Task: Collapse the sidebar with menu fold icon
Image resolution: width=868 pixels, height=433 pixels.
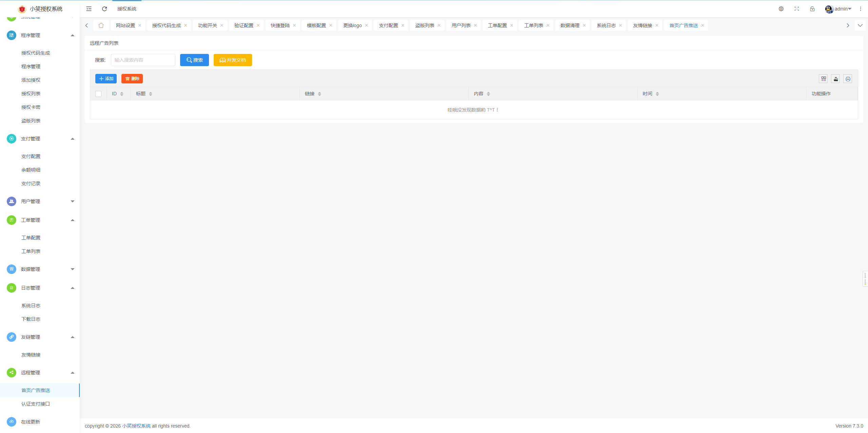Action: 89,9
